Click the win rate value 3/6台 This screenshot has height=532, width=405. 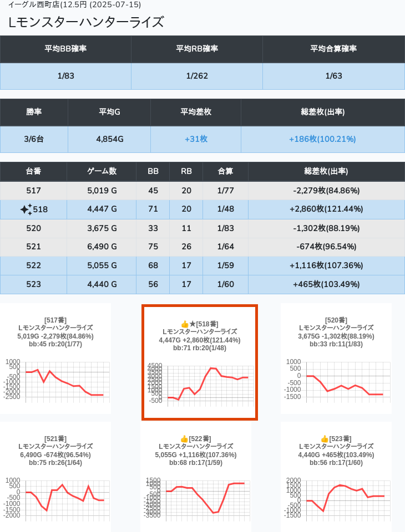34,139
